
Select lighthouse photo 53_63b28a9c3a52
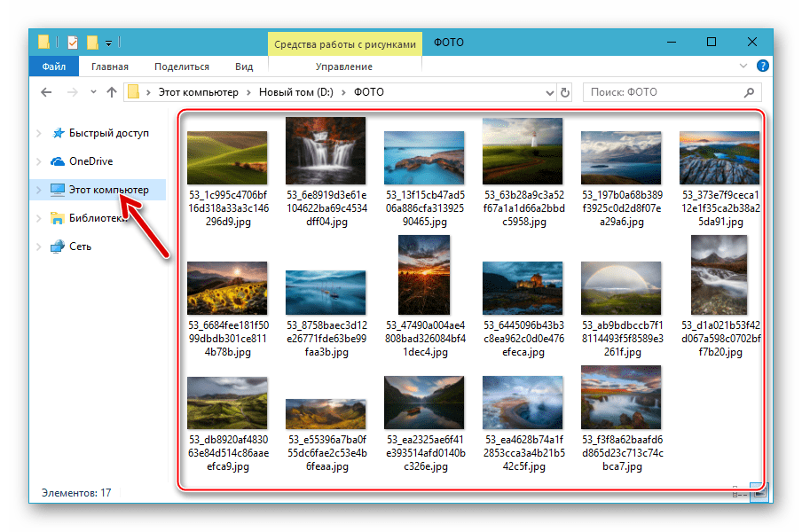[x=523, y=151]
